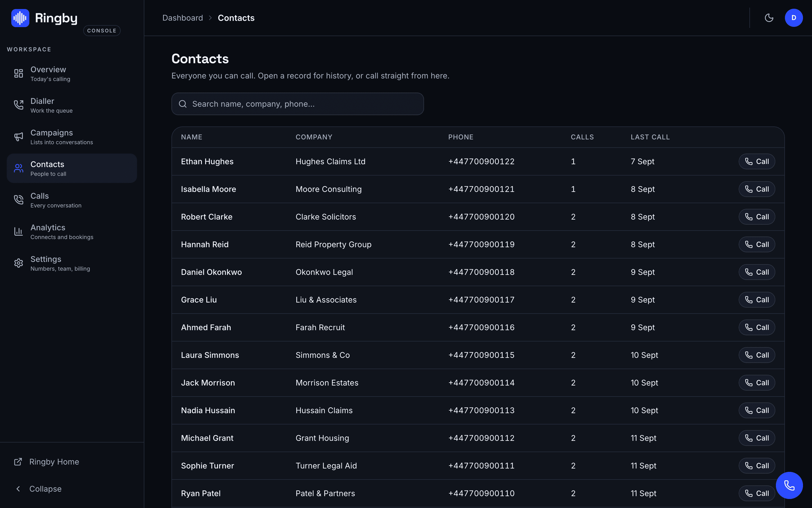Click the Overview grid icon in sidebar
This screenshot has height=508, width=812.
[18, 74]
